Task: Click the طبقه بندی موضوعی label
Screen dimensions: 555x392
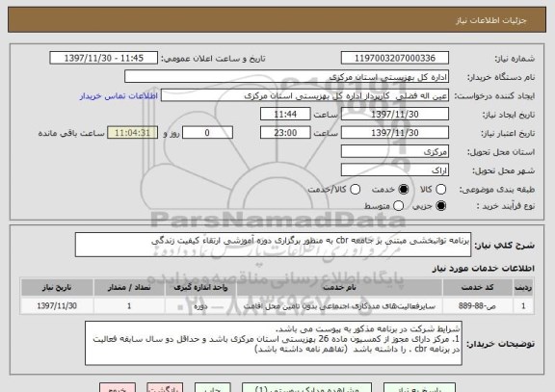Action: 497,190
